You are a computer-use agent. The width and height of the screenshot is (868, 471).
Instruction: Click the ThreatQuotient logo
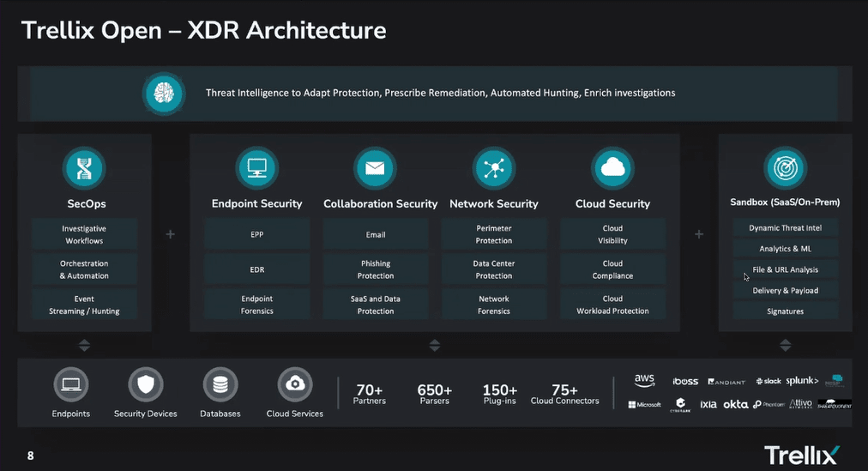[835, 404]
